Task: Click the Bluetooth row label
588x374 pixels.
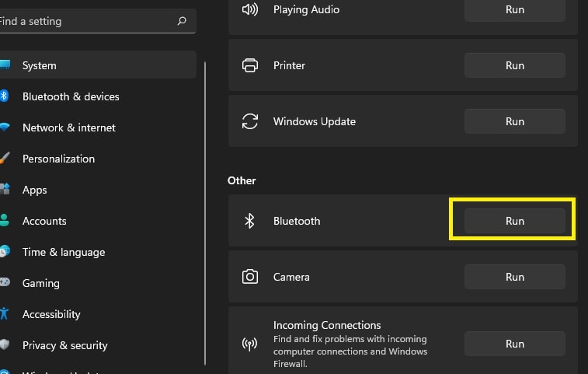Action: pyautogui.click(x=297, y=221)
